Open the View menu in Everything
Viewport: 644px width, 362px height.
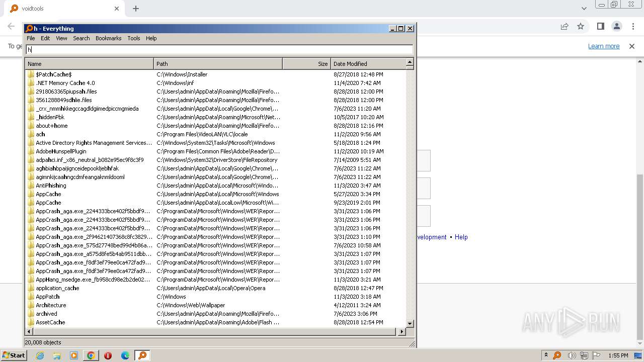[x=61, y=38]
